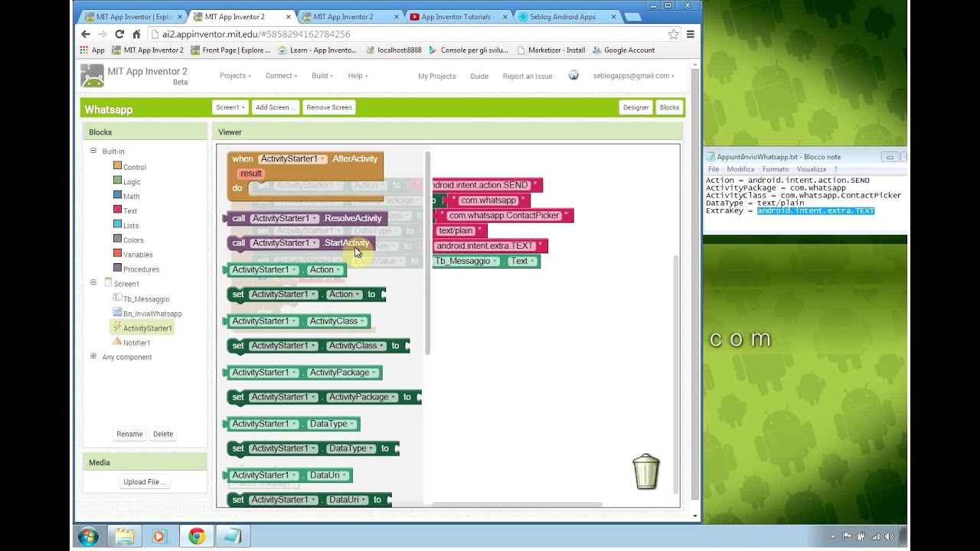
Task: Open Formato menu in Blocco note
Action: 775,169
